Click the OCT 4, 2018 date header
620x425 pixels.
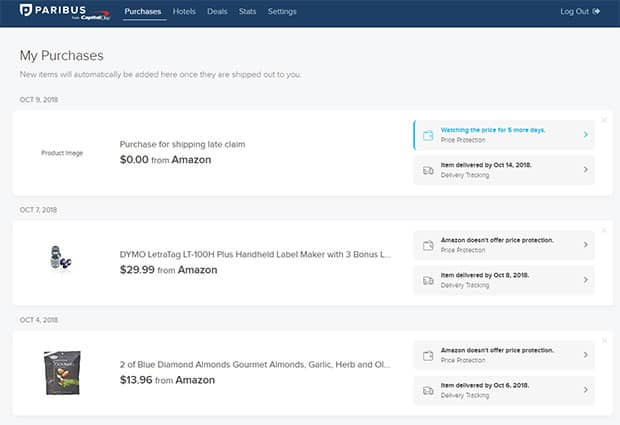click(39, 320)
